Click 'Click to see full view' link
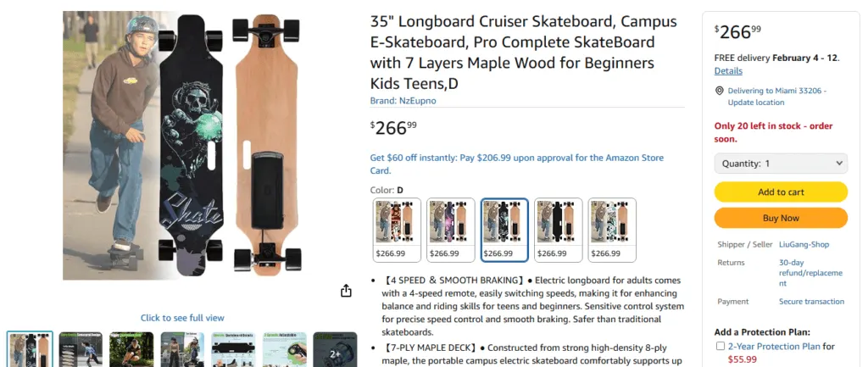 point(182,318)
